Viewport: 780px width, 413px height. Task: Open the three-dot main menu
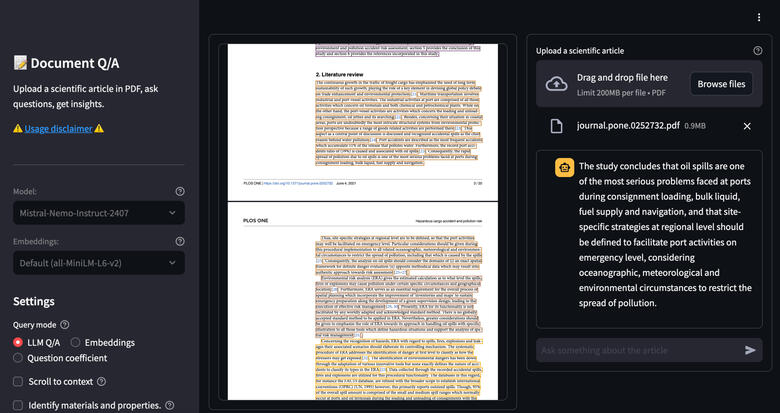tap(759, 17)
